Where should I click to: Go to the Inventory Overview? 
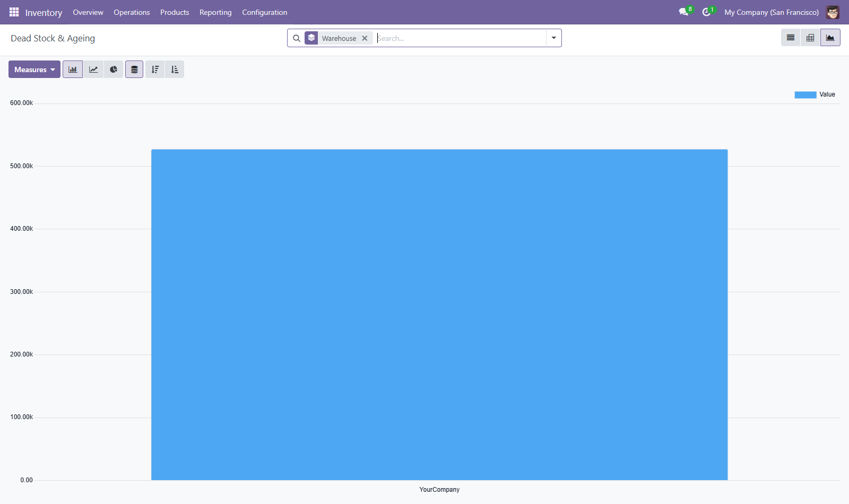click(x=88, y=12)
